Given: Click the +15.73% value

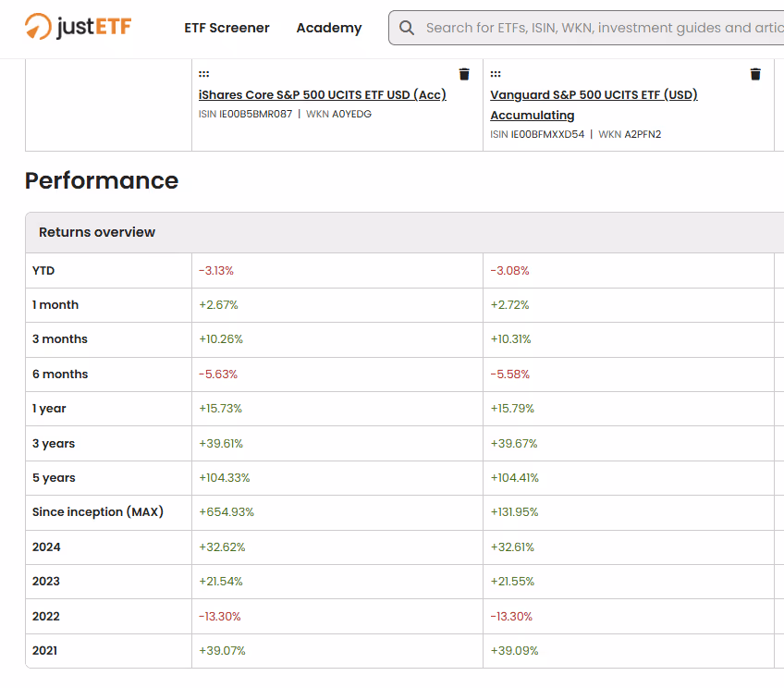Looking at the screenshot, I should click(x=220, y=409).
